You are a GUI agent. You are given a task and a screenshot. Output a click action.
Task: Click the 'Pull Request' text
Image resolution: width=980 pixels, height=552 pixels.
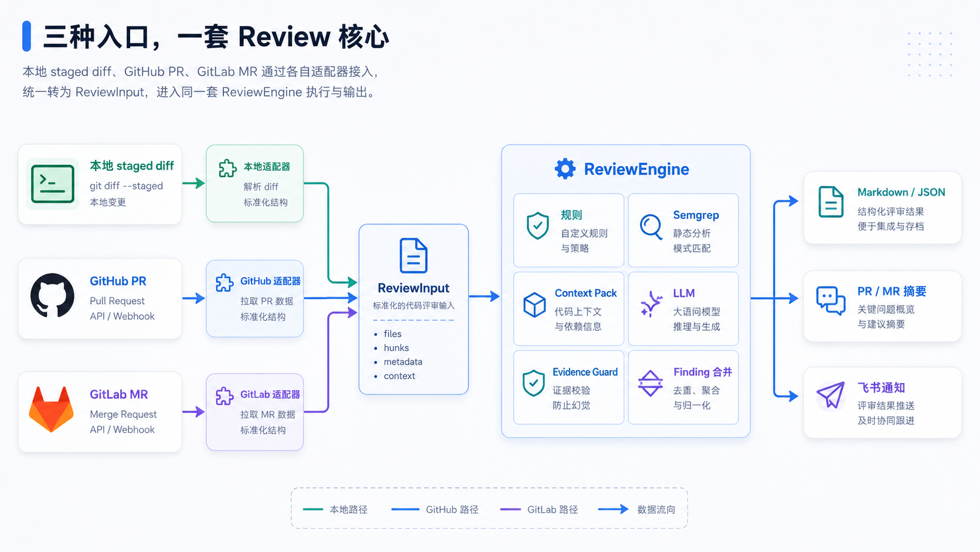tap(117, 301)
